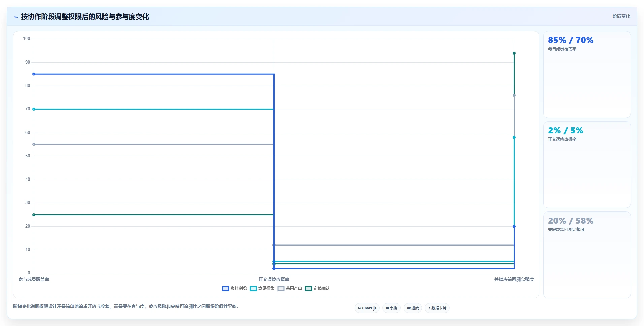The width and height of the screenshot is (644, 326).
Task: Click the footnote text starting with 阶梯变化说明
Action: coord(127,306)
